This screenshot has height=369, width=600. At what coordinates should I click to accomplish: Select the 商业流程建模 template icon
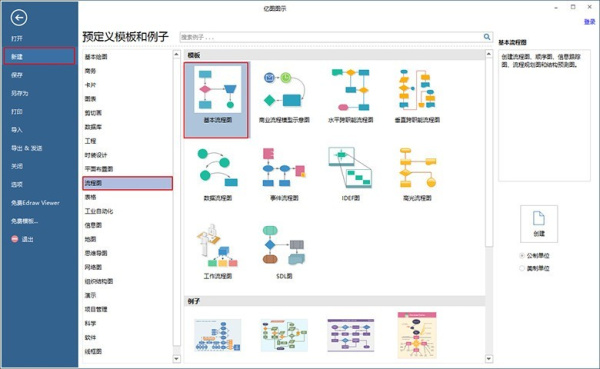point(284,89)
